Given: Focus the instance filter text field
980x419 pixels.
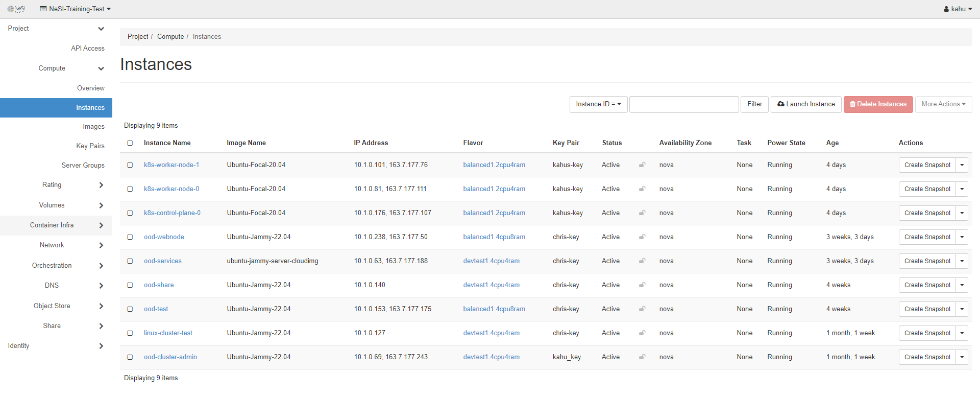Looking at the screenshot, I should 683,104.
